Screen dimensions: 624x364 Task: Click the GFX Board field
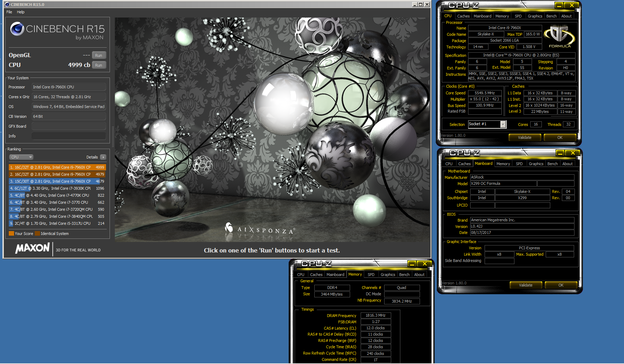(x=69, y=126)
